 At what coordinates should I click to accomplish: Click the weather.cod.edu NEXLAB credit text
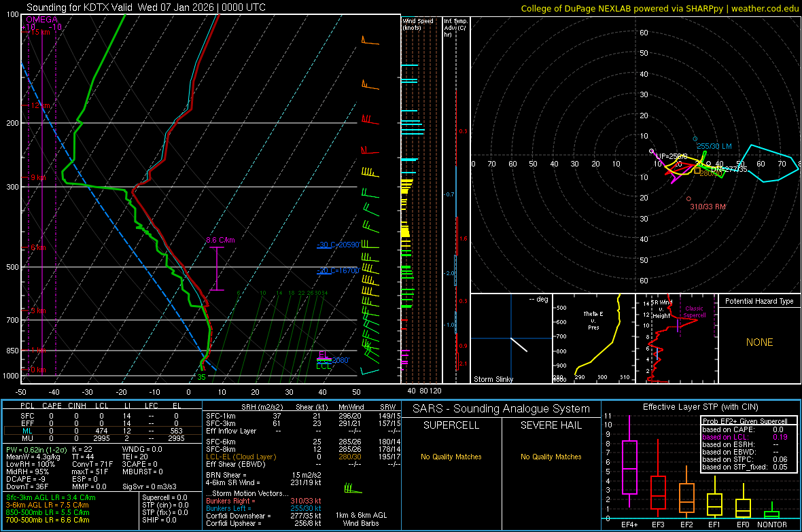(659, 8)
